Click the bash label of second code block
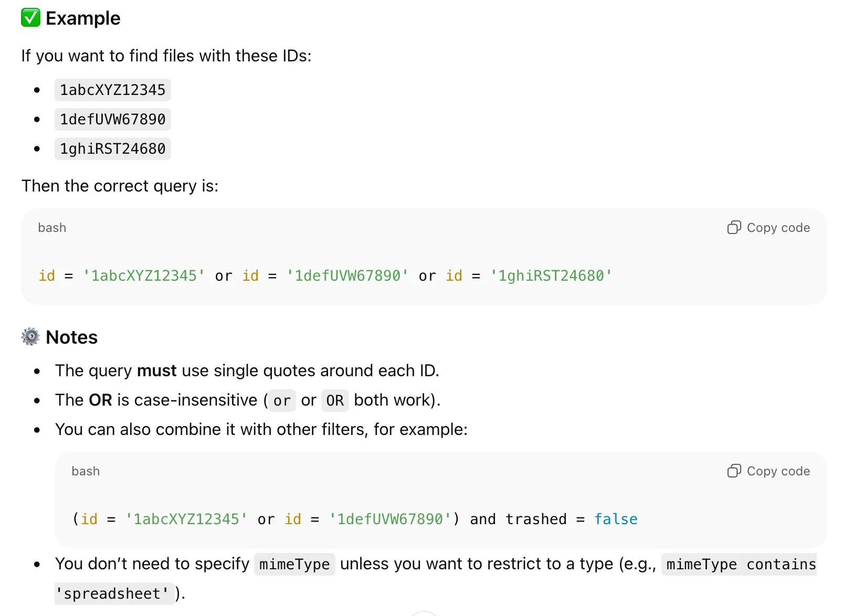 (x=86, y=471)
